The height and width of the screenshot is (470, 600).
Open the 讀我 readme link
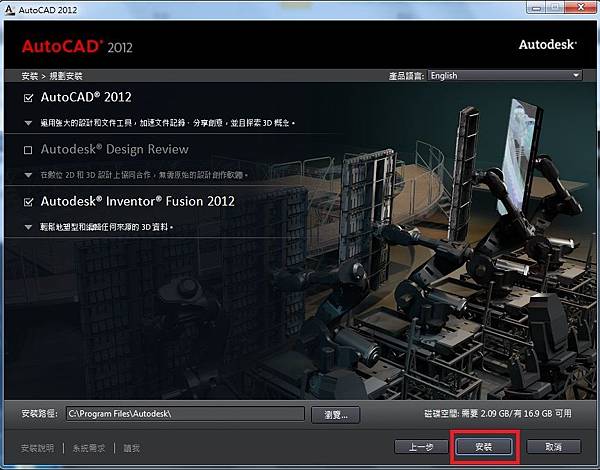point(132,448)
